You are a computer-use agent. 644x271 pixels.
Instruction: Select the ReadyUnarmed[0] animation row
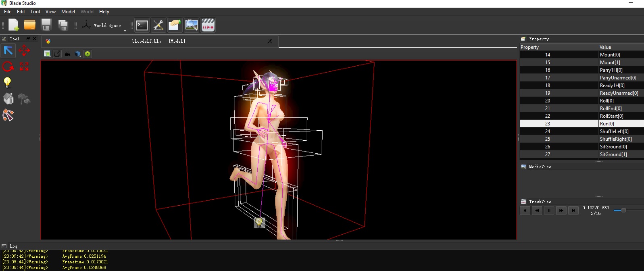point(581,93)
